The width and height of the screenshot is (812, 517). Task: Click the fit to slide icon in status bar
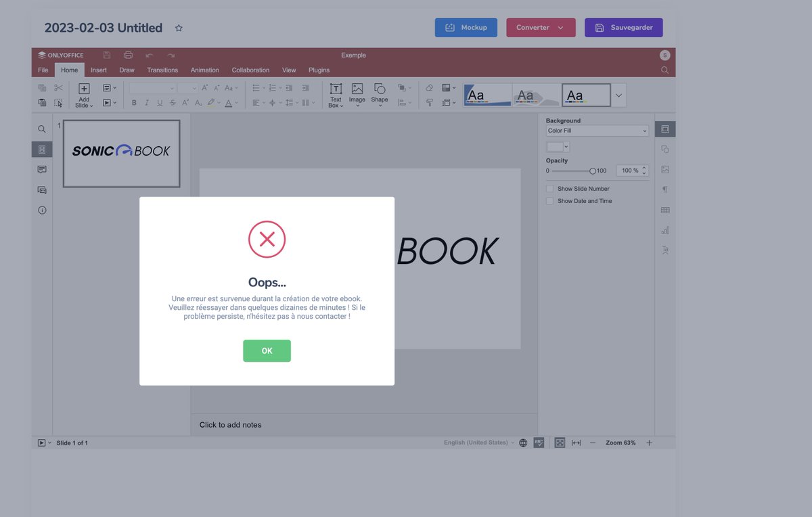point(560,443)
